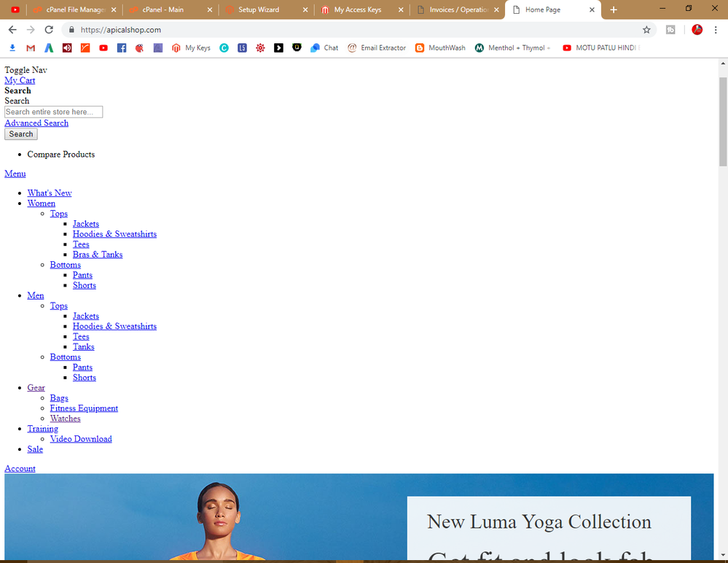The width and height of the screenshot is (728, 563).
Task: Open the Magento My Keys bookmark
Action: 191,48
